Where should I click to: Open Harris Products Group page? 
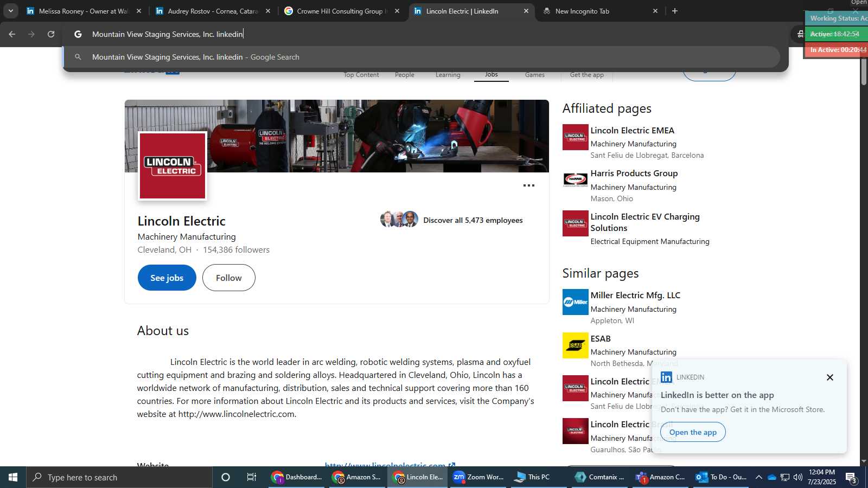[634, 174]
